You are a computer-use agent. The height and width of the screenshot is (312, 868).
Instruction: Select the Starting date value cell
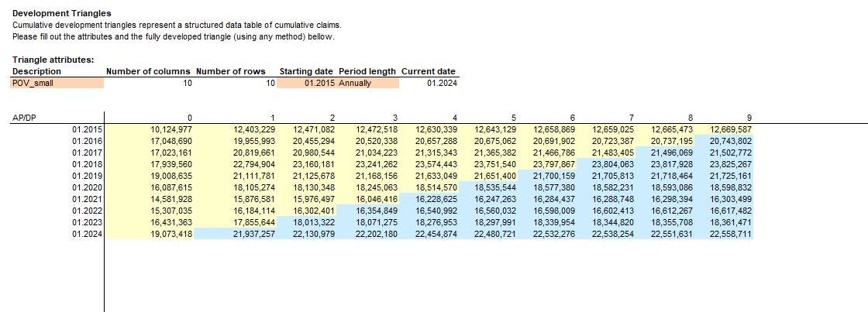(306, 83)
